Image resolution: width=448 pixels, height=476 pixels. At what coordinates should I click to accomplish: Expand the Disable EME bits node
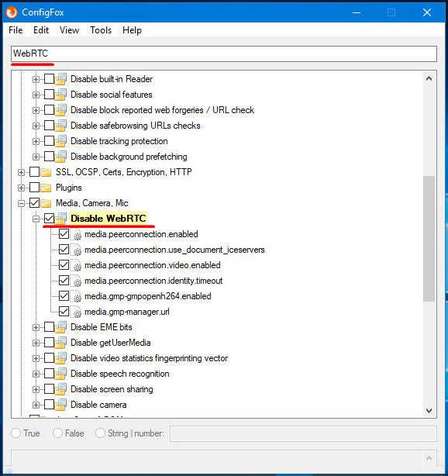[x=36, y=327]
